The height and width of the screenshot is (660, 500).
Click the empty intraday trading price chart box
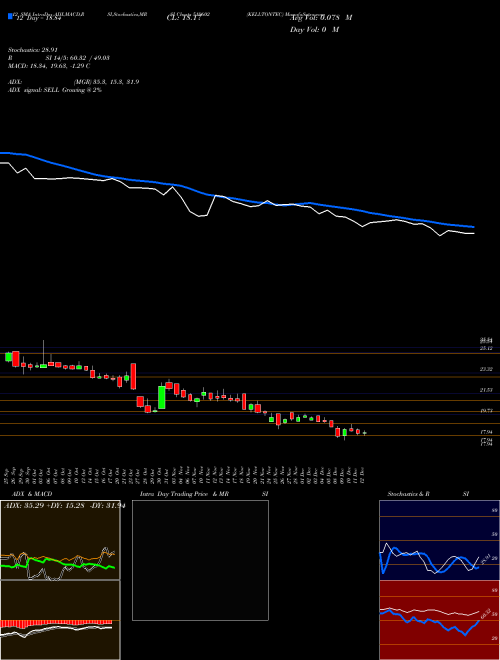pos(200,560)
